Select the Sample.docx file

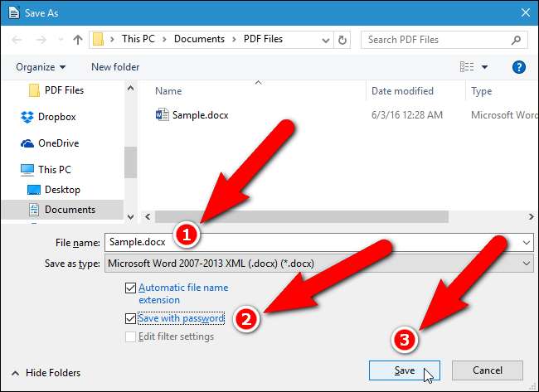[x=200, y=115]
